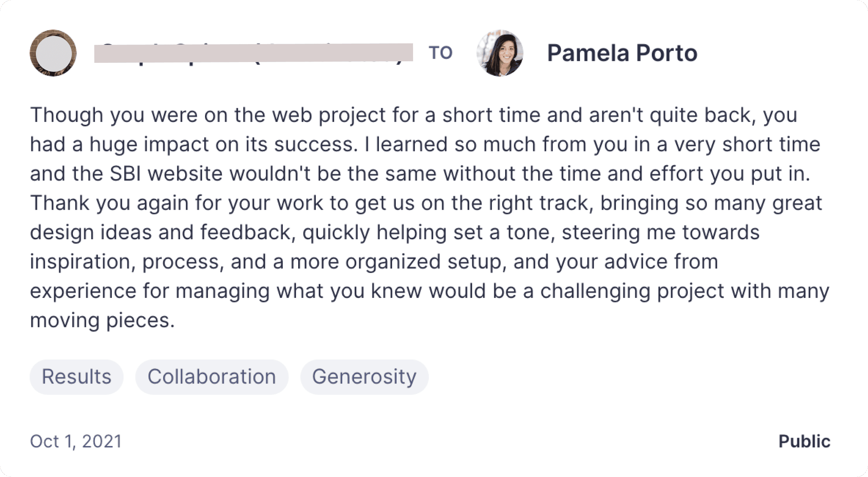Click the Oct 1, 2021 date

point(76,441)
